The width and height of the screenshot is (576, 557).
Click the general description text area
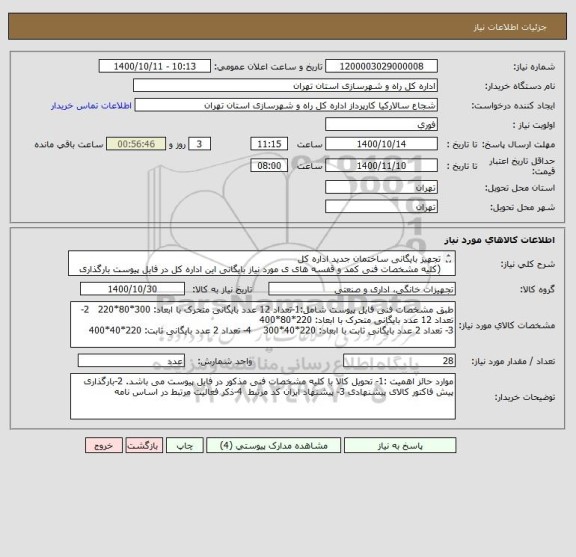[x=262, y=263]
